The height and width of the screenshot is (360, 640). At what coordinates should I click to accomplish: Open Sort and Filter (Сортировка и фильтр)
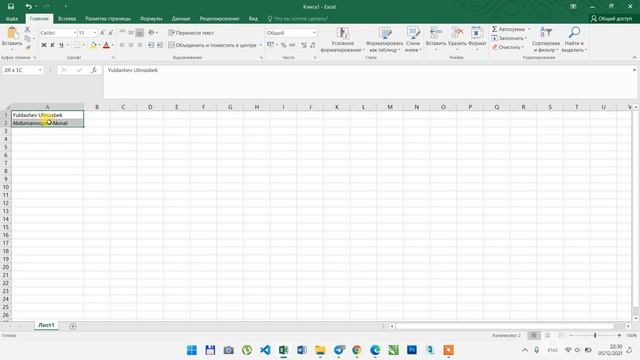[546, 40]
